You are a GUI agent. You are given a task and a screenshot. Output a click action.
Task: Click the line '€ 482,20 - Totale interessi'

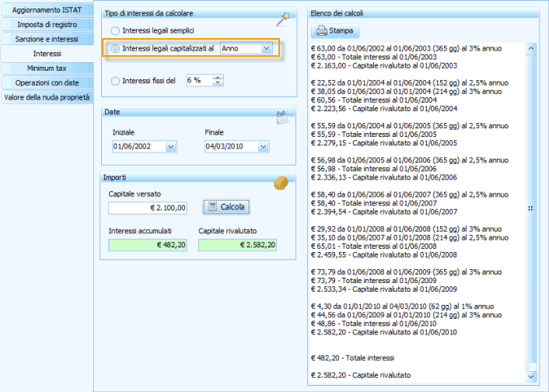click(352, 358)
